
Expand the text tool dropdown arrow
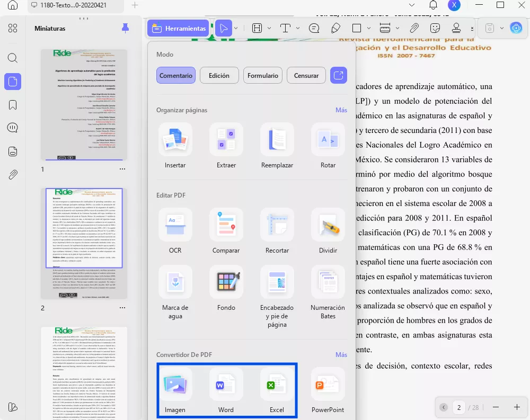pyautogui.click(x=298, y=29)
